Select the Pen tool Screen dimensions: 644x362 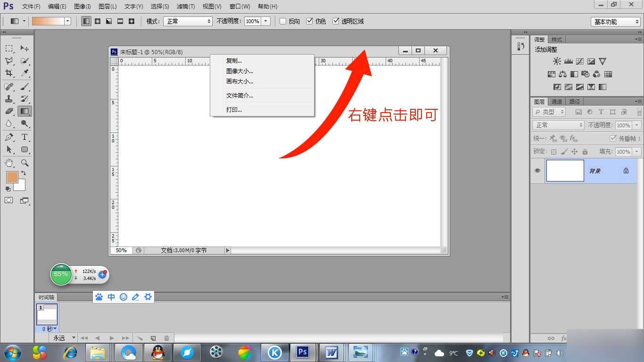pos(9,137)
